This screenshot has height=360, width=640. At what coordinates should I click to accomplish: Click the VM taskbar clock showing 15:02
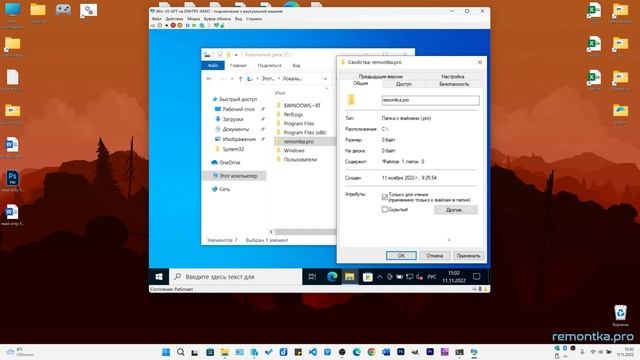[x=454, y=277]
